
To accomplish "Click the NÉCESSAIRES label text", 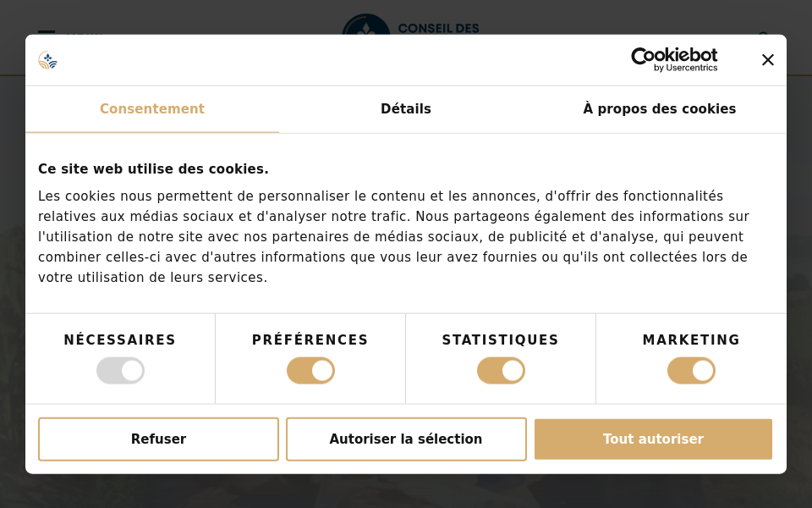I will (120, 340).
